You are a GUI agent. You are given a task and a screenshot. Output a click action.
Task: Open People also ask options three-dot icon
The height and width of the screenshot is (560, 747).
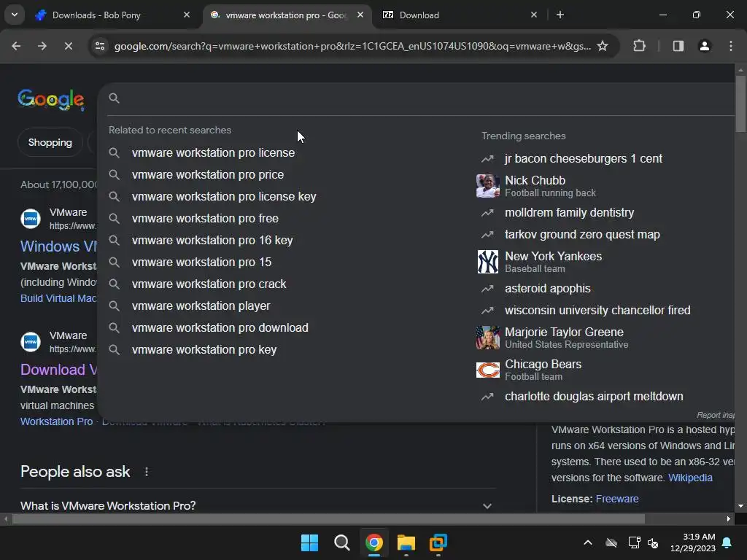click(146, 472)
